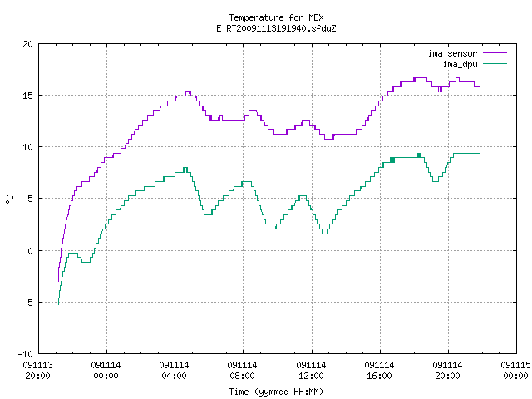Click the y-axis label '15'

27,96
